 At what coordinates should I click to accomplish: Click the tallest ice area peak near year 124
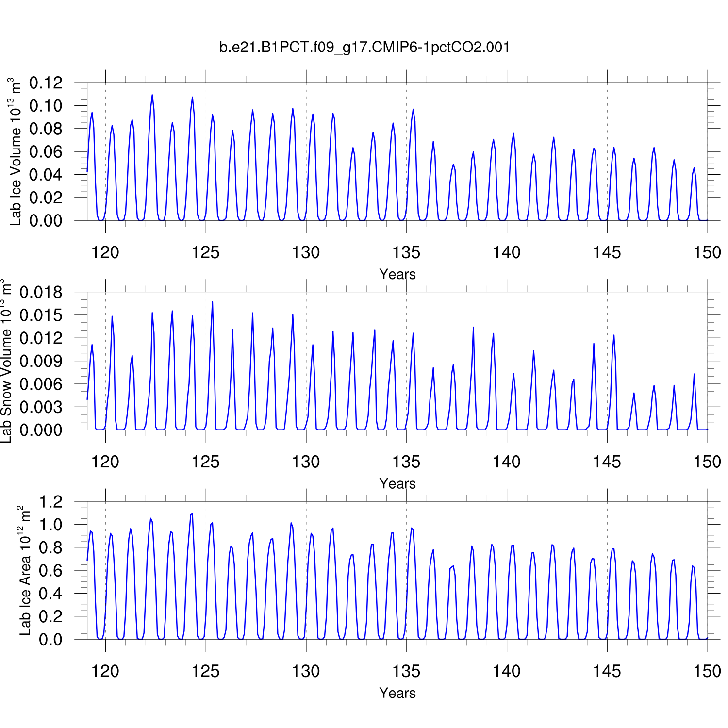pos(192,514)
